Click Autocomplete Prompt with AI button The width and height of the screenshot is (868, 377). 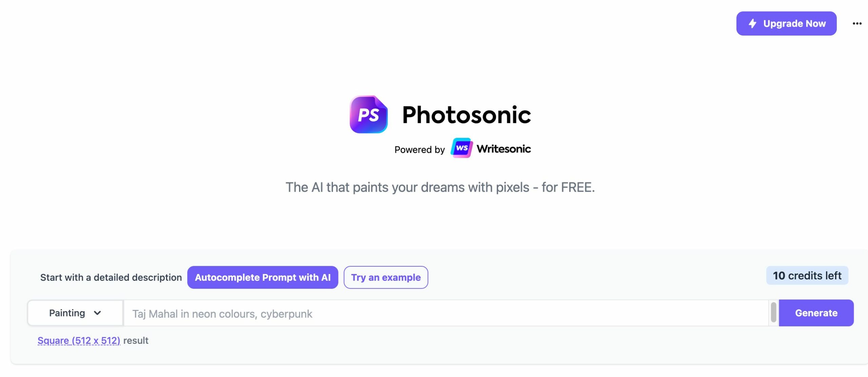[x=262, y=277]
